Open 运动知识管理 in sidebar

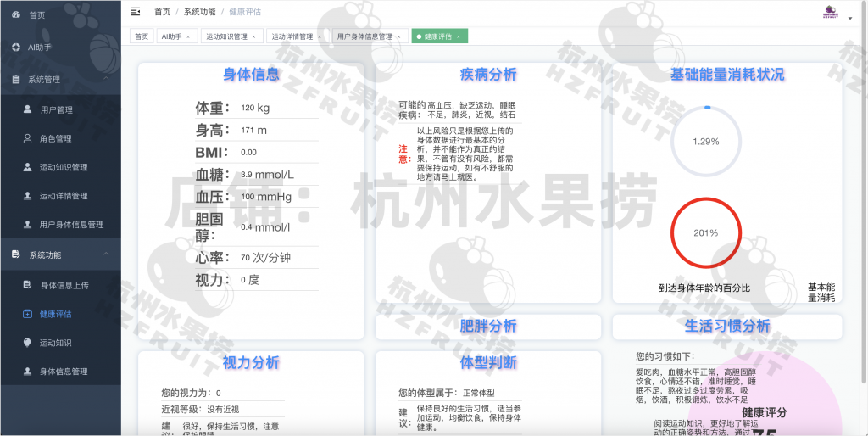coord(60,167)
